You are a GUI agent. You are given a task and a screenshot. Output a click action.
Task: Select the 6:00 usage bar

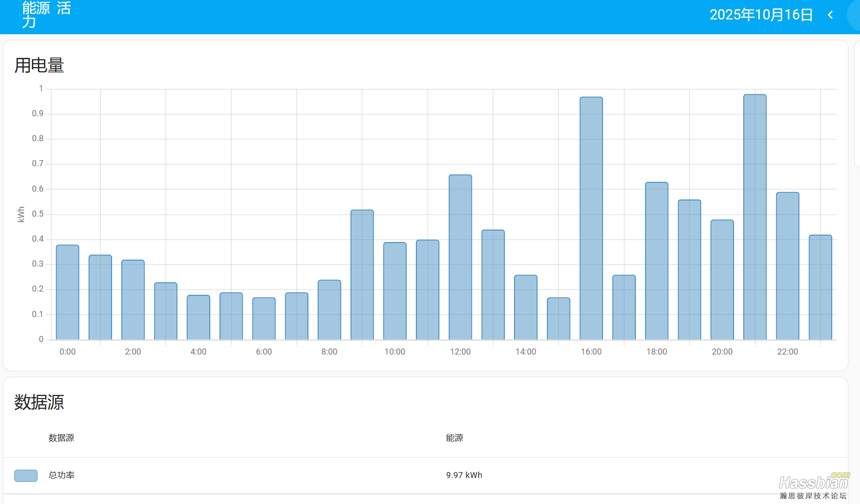point(264,319)
